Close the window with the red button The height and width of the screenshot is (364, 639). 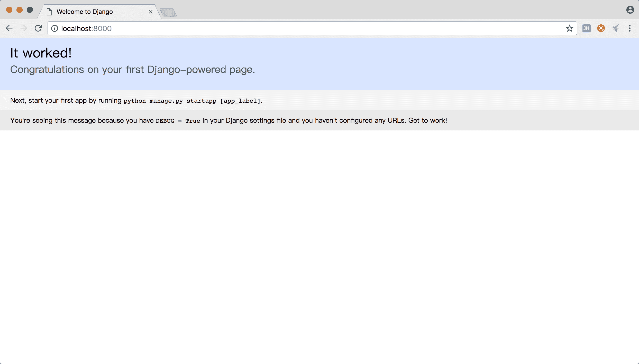[x=9, y=10]
